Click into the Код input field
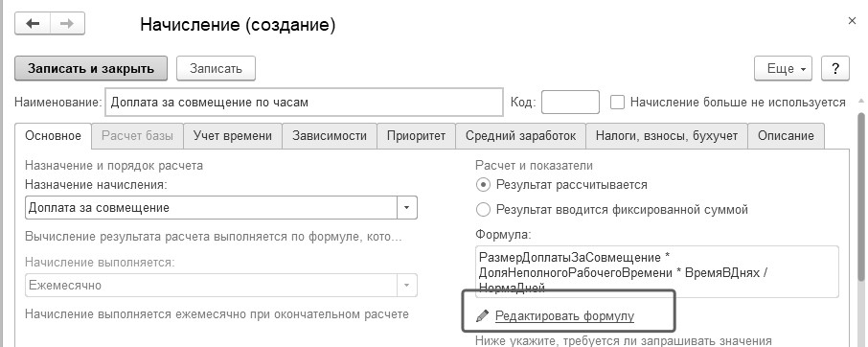Screen dimensions: 868x347 click(570, 102)
